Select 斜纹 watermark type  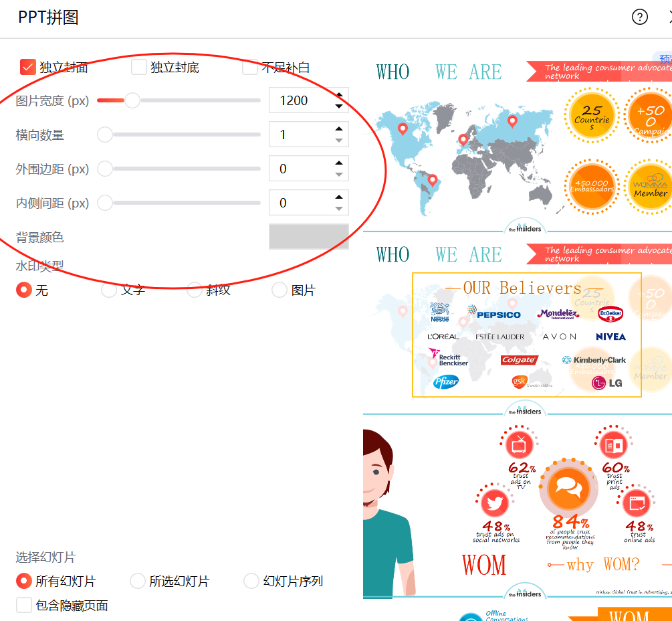point(193,290)
